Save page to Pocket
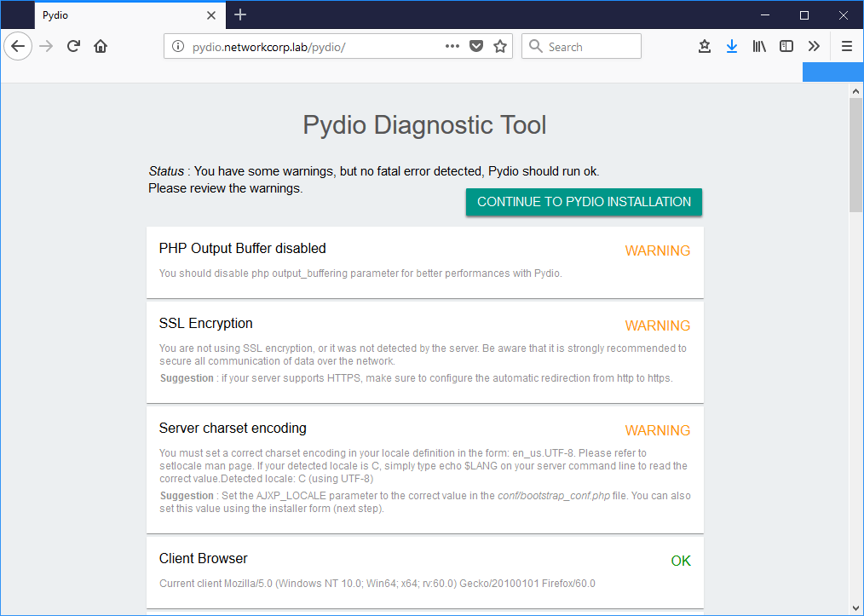This screenshot has width=864, height=616. (x=476, y=46)
